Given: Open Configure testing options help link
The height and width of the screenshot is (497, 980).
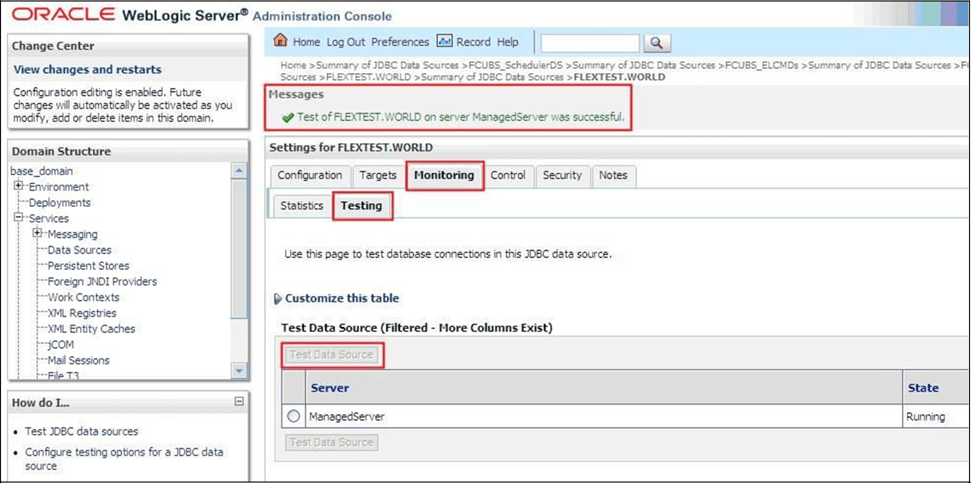Looking at the screenshot, I should pos(124,459).
